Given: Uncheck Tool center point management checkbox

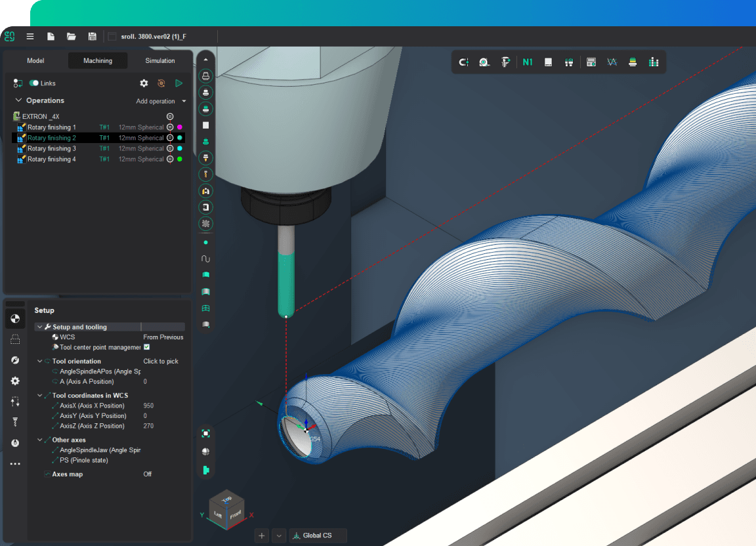Looking at the screenshot, I should 147,347.
